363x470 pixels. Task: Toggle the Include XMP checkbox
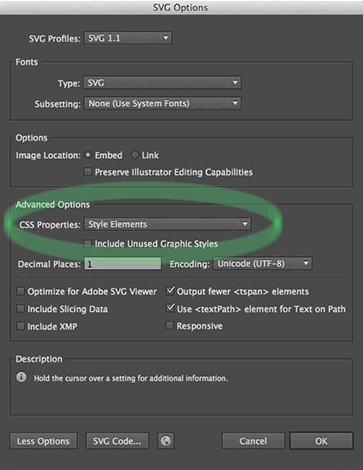(x=21, y=326)
